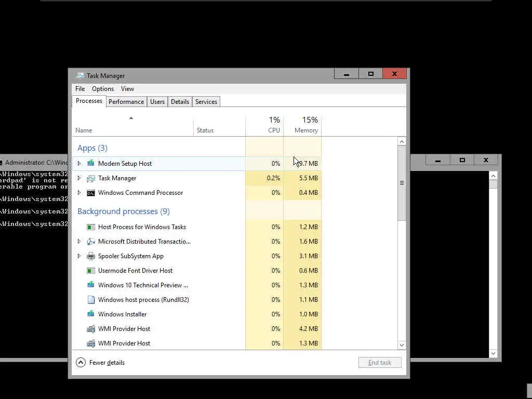The width and height of the screenshot is (532, 399).
Task: Click command prompt window scrollbar down arrow
Action: click(x=494, y=353)
